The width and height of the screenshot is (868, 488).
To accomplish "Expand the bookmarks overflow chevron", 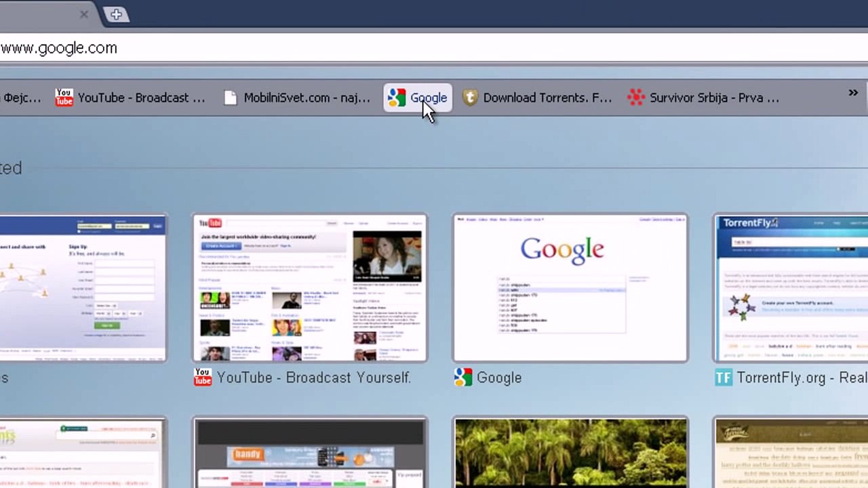I will coord(853,93).
